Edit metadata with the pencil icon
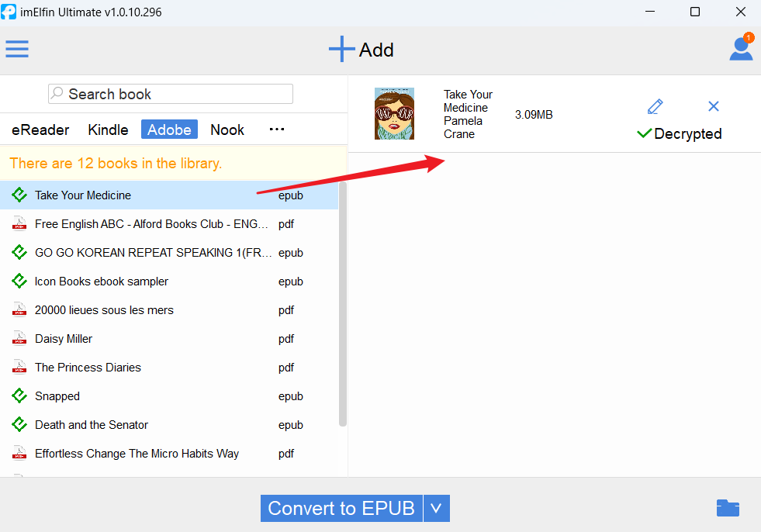The image size is (761, 532). (655, 106)
